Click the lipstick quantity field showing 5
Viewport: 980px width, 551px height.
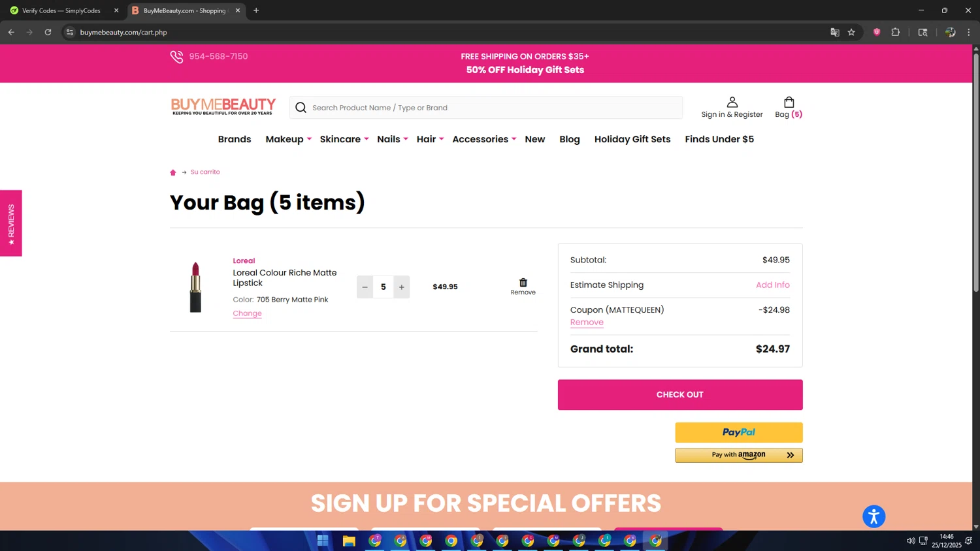click(x=384, y=287)
